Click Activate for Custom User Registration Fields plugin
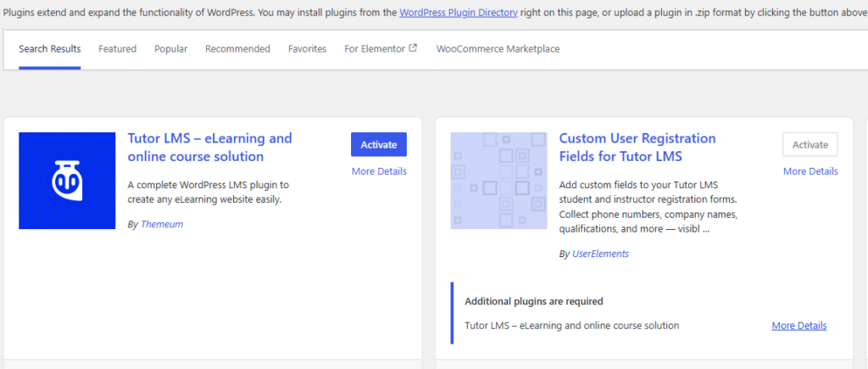The height and width of the screenshot is (369, 868). click(x=810, y=144)
